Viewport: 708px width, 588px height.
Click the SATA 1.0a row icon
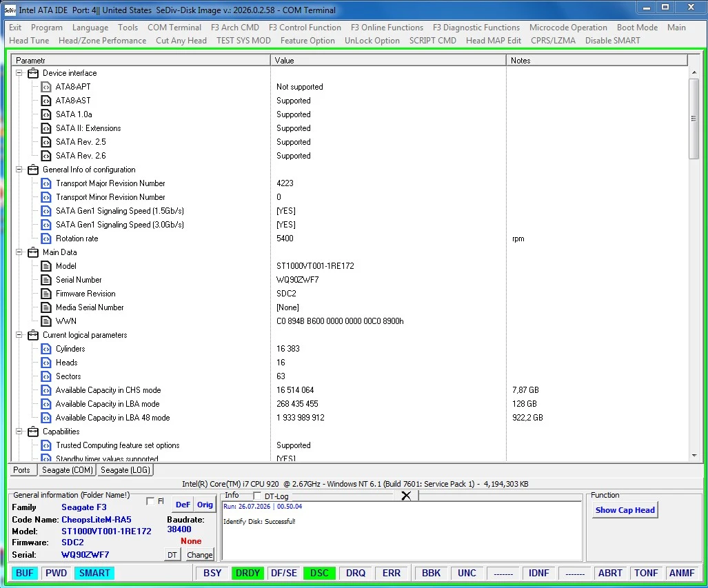tap(46, 114)
